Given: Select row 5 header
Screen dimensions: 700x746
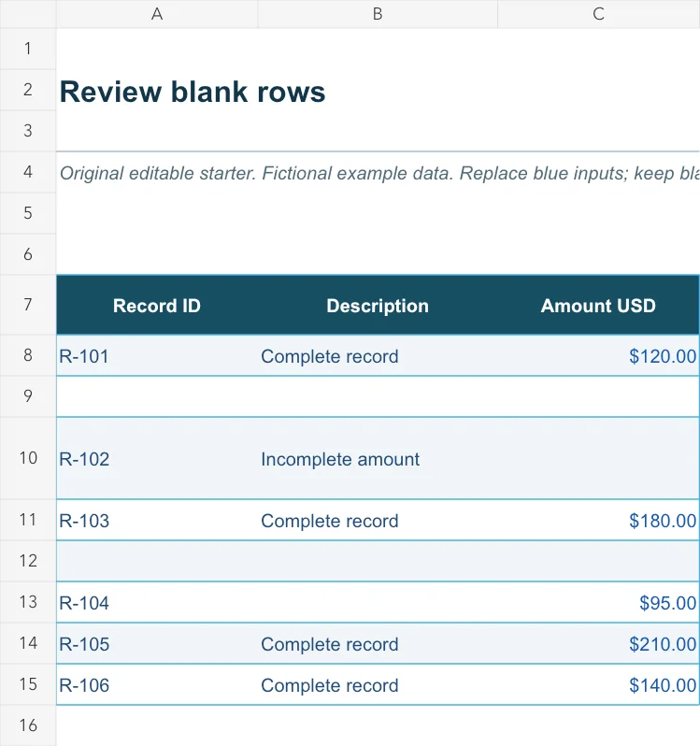Looking at the screenshot, I should click(x=28, y=213).
